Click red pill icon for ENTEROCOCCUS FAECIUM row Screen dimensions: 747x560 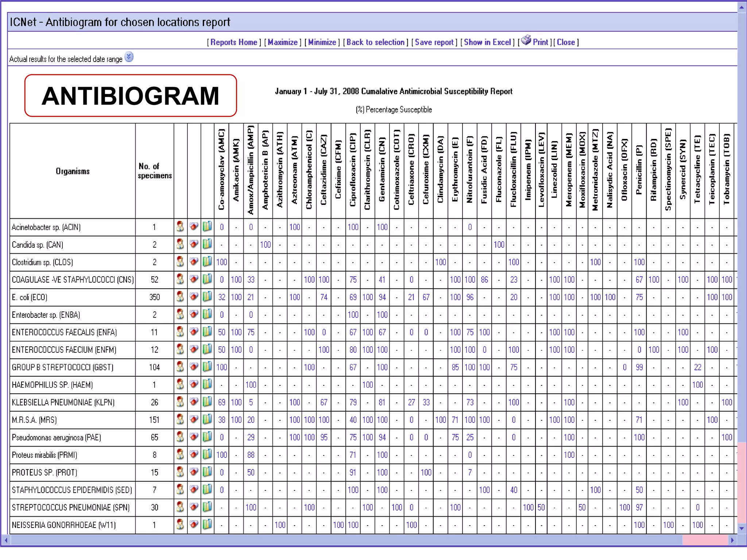click(194, 349)
